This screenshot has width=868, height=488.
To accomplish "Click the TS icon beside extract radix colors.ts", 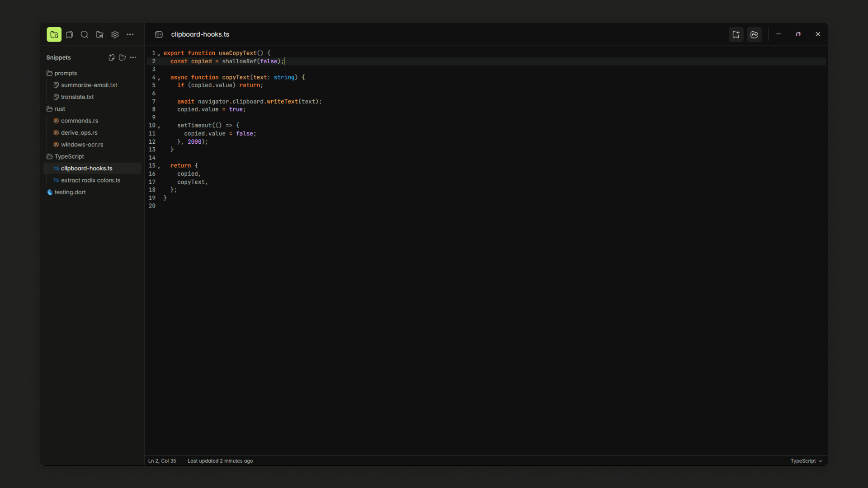I will (56, 180).
